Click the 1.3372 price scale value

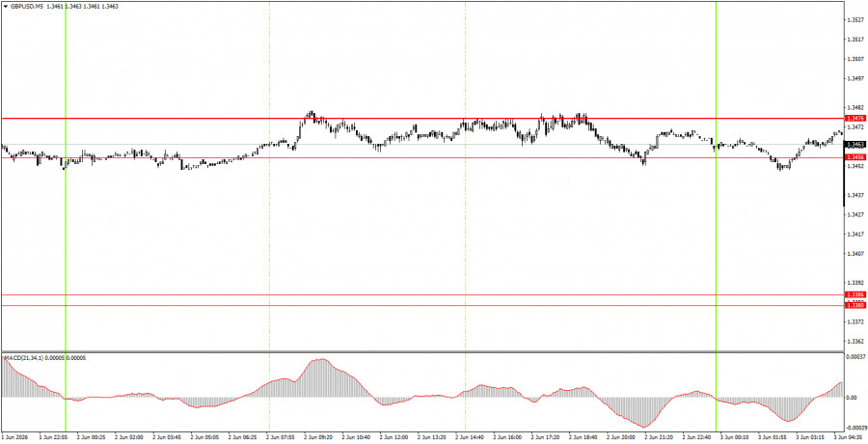coord(855,321)
